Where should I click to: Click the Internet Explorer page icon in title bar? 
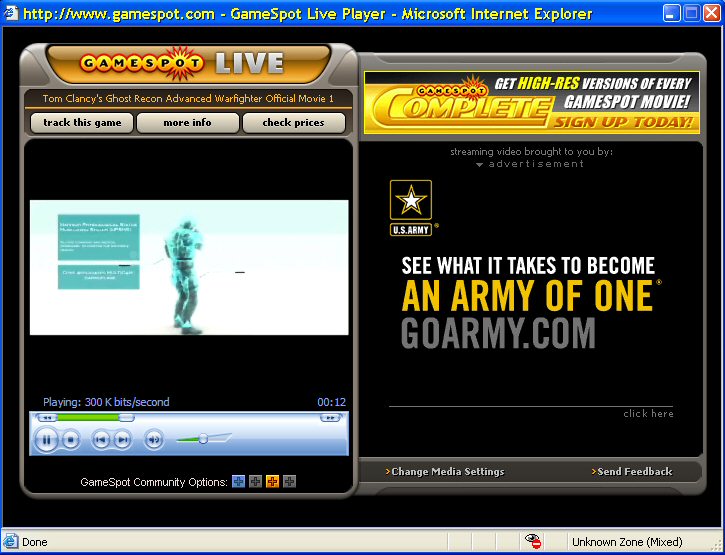pyautogui.click(x=11, y=13)
